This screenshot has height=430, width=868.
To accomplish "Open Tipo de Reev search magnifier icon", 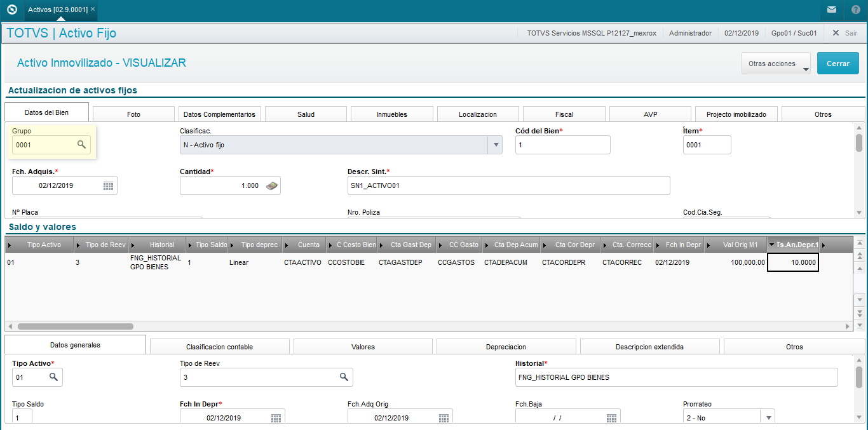I will (344, 377).
